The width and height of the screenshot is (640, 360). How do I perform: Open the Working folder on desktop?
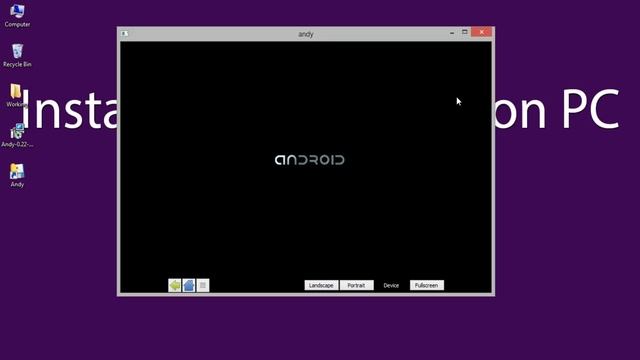point(16,95)
